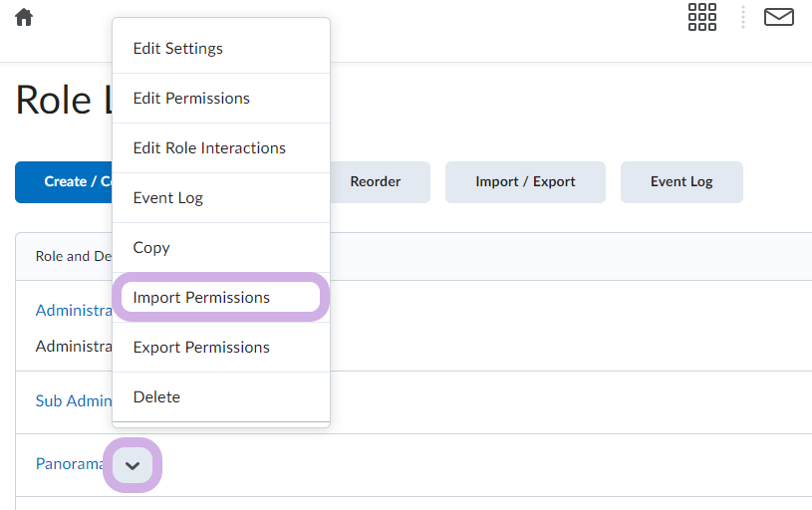The height and width of the screenshot is (510, 812).
Task: Choose Export Permissions option
Action: [x=201, y=347]
